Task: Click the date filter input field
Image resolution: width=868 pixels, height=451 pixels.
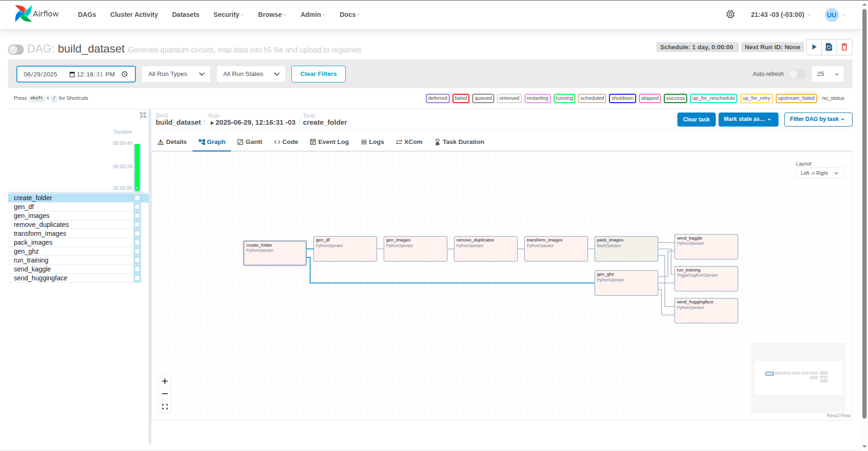Action: click(x=76, y=74)
